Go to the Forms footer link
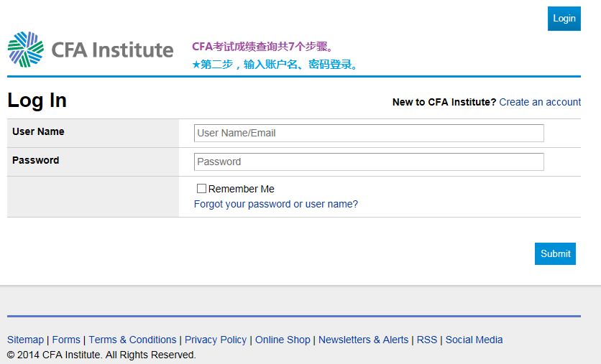Viewport: 601px width, 364px height. coord(66,340)
